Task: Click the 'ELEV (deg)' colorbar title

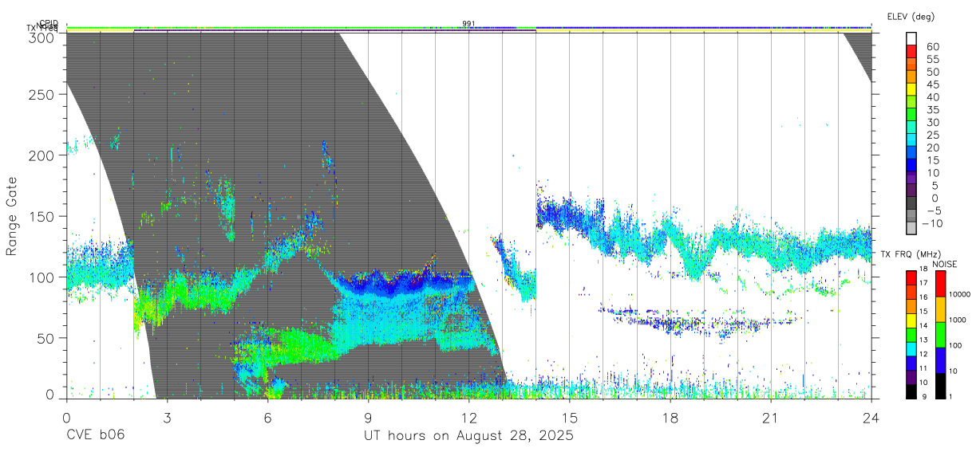Action: click(911, 16)
